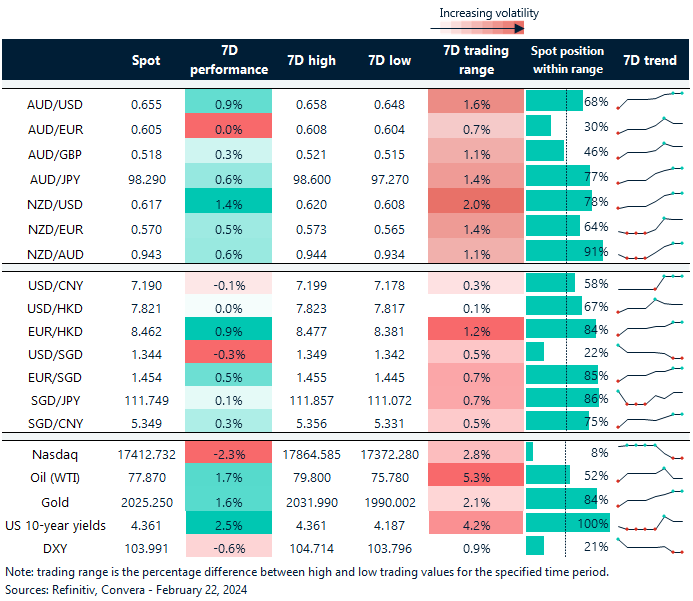The width and height of the screenshot is (693, 601).
Task: Click the Spot position within range header
Action: 567,60
